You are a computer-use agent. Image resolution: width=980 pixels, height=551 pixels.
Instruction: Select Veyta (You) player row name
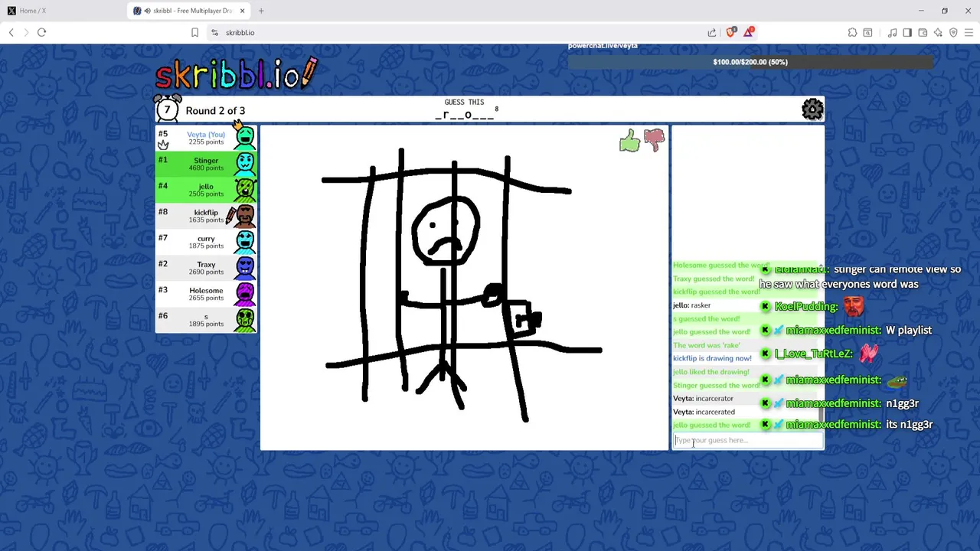pyautogui.click(x=206, y=134)
